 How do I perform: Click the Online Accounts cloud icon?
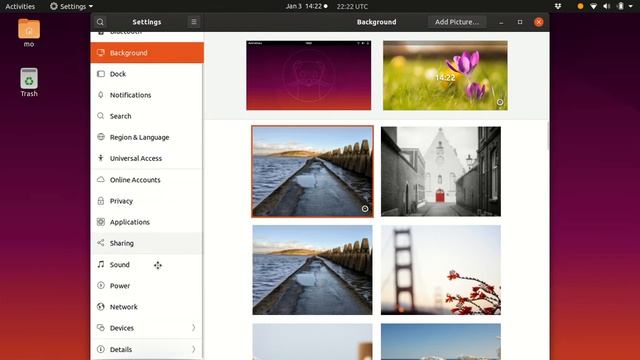[x=101, y=180]
